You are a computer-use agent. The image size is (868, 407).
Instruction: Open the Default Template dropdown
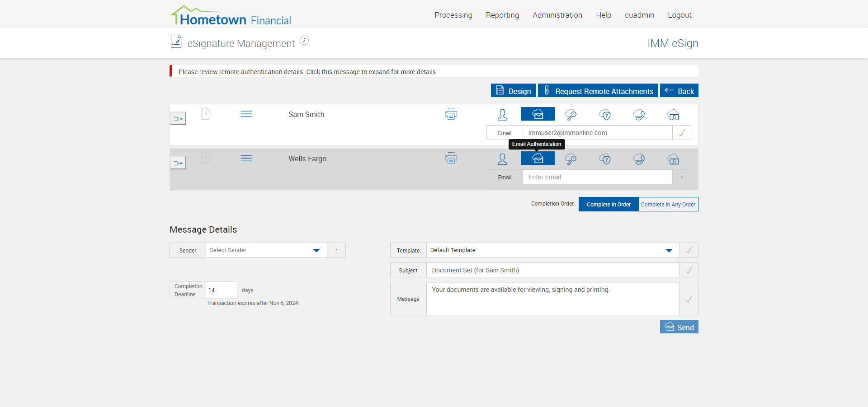point(553,250)
